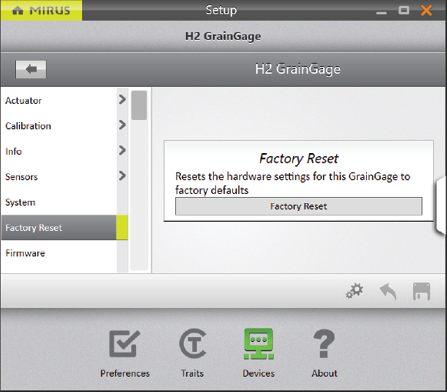This screenshot has width=447, height=392.
Task: Expand the Sensors chevron
Action: pyautogui.click(x=122, y=176)
